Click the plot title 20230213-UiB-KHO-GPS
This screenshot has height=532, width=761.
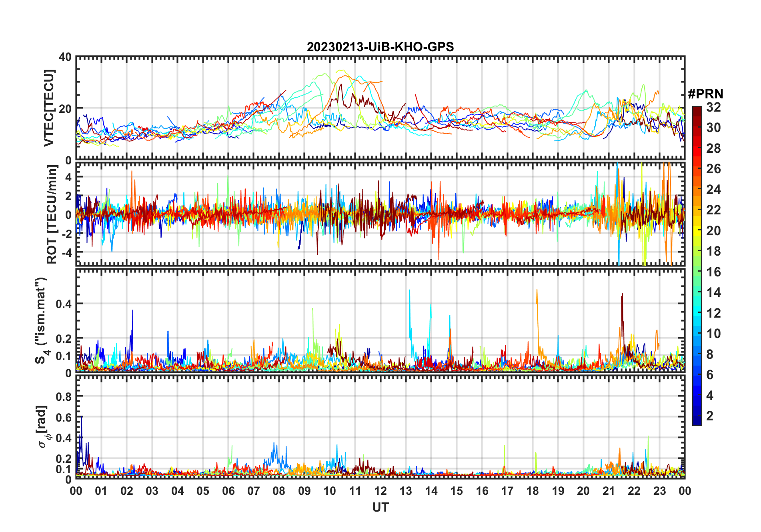(x=380, y=47)
